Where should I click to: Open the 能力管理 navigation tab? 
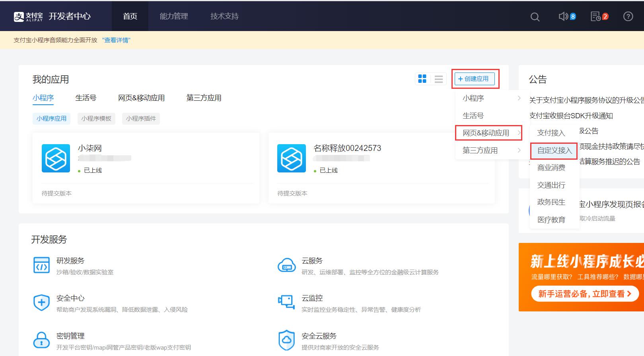click(174, 16)
